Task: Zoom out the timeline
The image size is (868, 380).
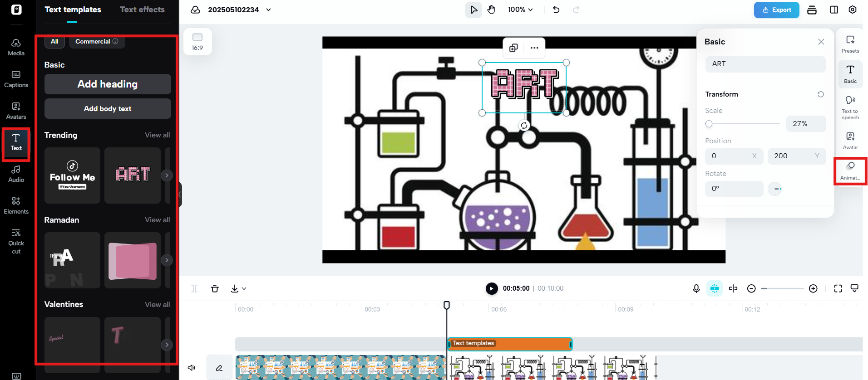Action: [751, 288]
